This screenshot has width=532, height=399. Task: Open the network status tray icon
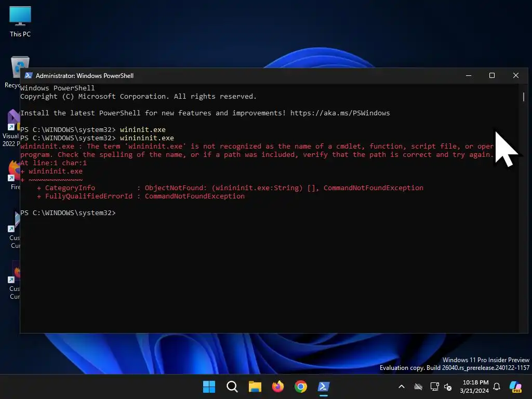click(434, 387)
